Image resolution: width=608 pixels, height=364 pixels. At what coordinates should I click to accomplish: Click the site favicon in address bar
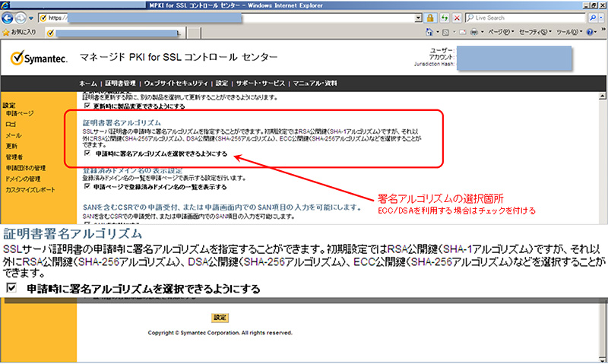point(43,17)
